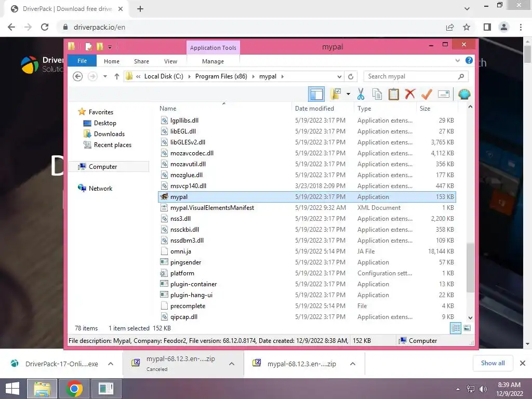Open Chrome three-dot menu

(521, 27)
